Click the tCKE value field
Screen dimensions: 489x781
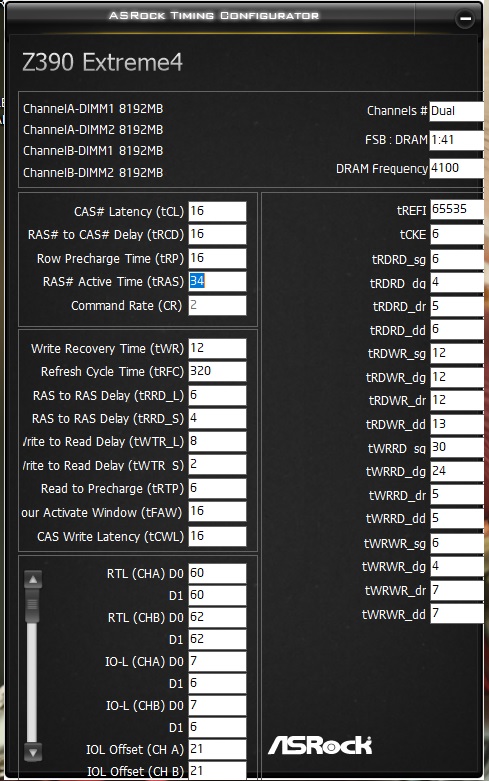457,234
